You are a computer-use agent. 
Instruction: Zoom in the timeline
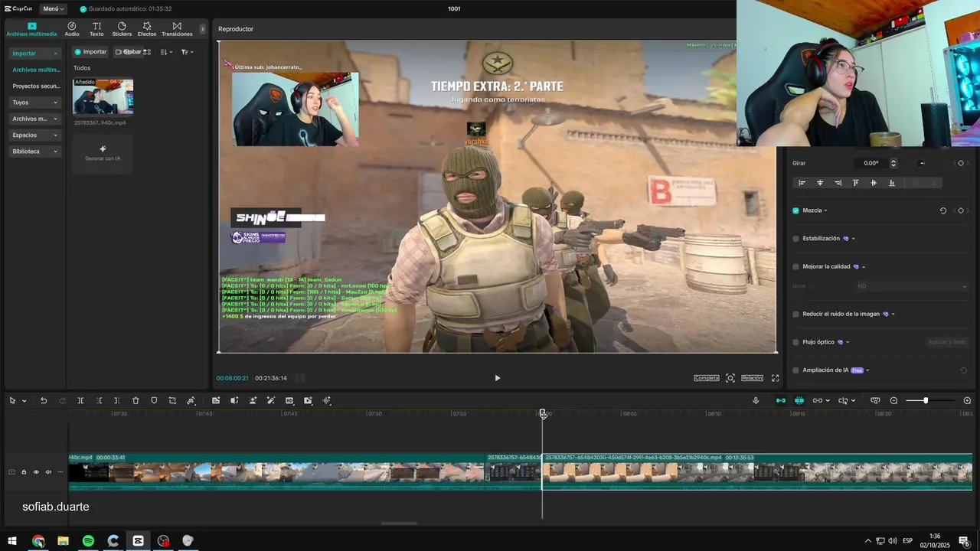(967, 400)
